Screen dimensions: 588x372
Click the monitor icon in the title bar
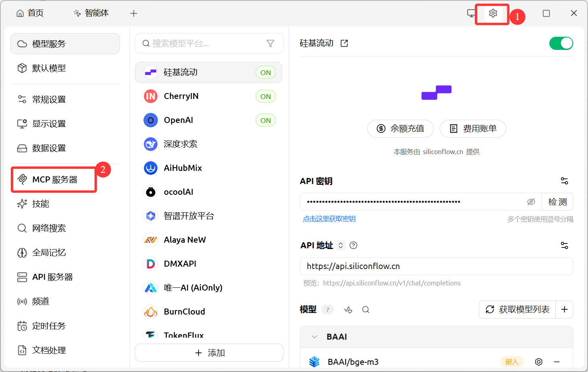pyautogui.click(x=471, y=13)
